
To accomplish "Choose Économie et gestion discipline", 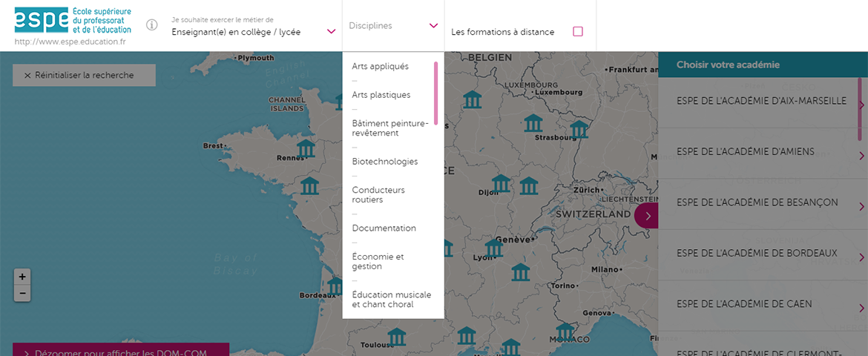I will (378, 261).
